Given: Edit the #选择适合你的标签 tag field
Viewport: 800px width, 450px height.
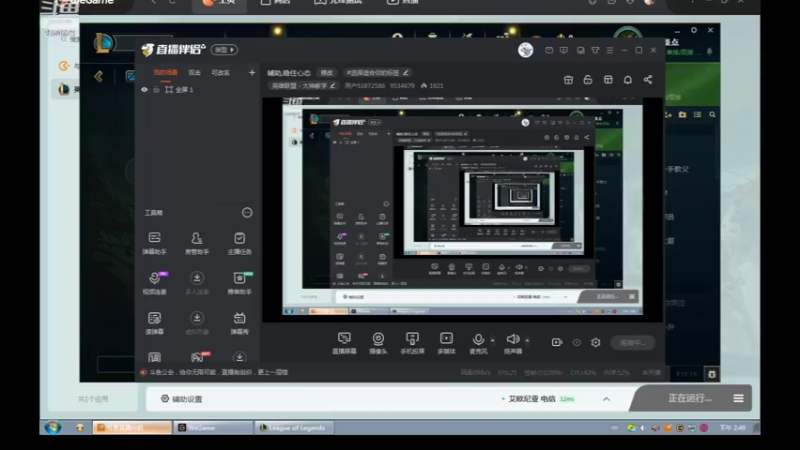Looking at the screenshot, I should pos(377,73).
